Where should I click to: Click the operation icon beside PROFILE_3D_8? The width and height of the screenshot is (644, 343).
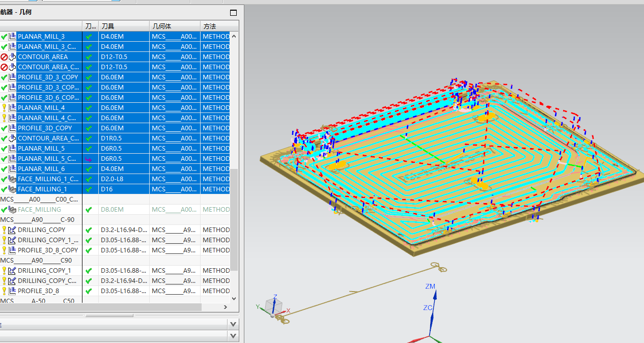(13, 291)
